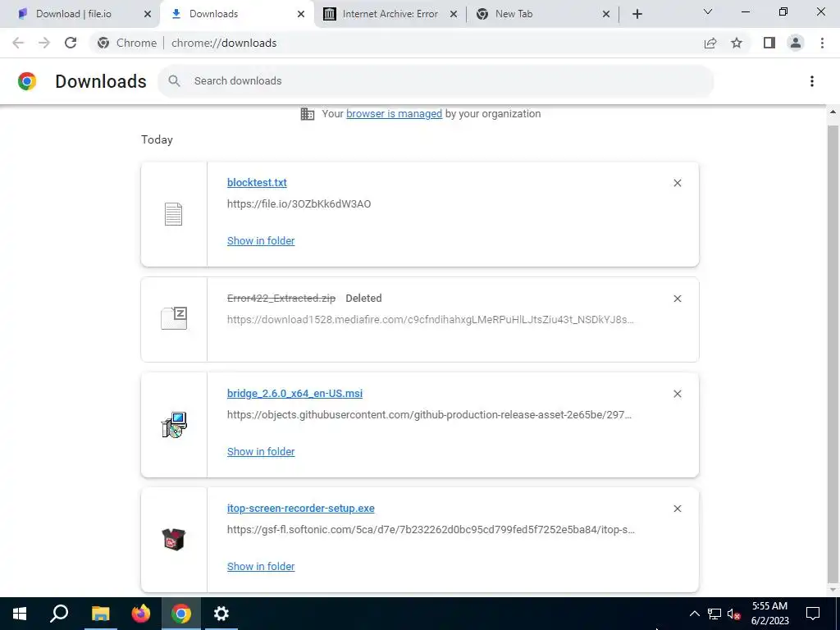The width and height of the screenshot is (840, 630).
Task: Click the Chrome taskbar icon
Action: [x=181, y=614]
